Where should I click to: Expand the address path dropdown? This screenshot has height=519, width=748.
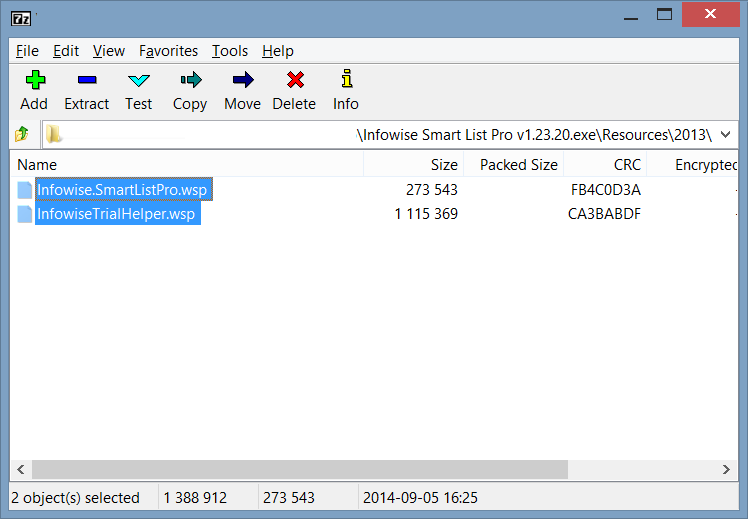pos(726,135)
